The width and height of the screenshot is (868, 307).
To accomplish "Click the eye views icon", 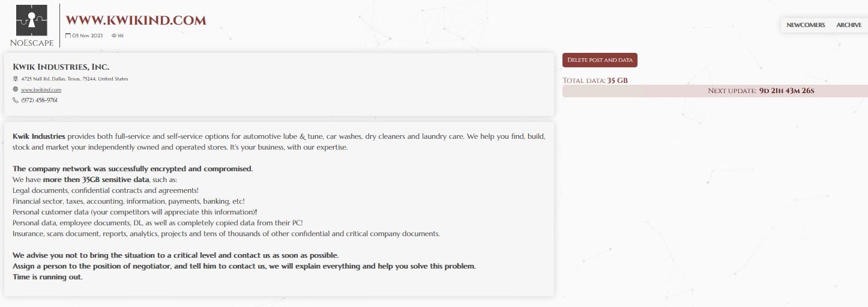I will [114, 35].
